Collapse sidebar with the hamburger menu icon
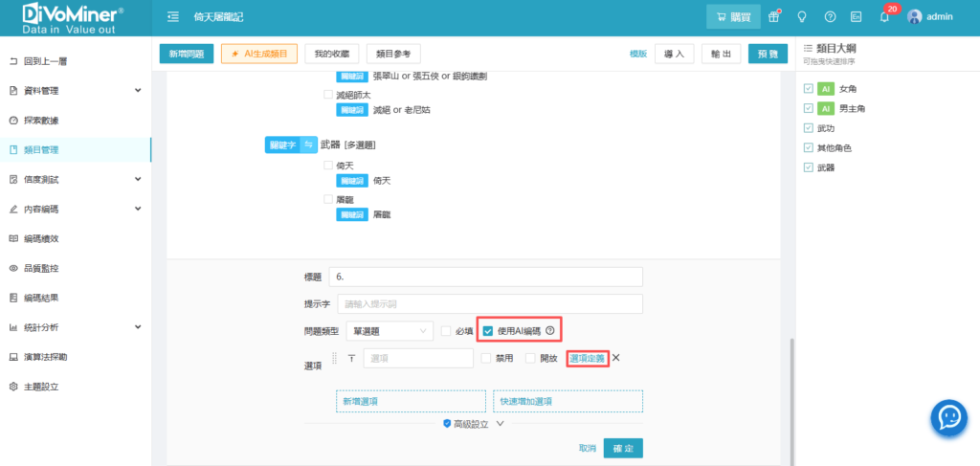 tap(172, 16)
